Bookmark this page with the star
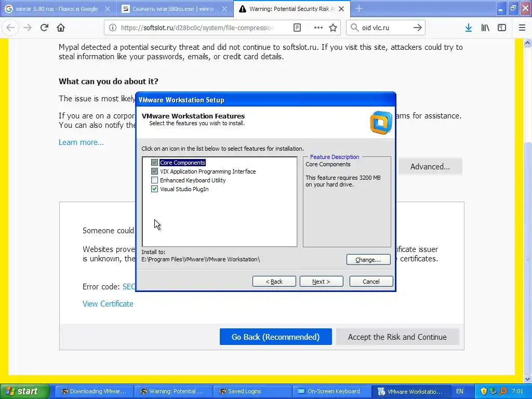Screen dimensions: 532x399 [333, 28]
